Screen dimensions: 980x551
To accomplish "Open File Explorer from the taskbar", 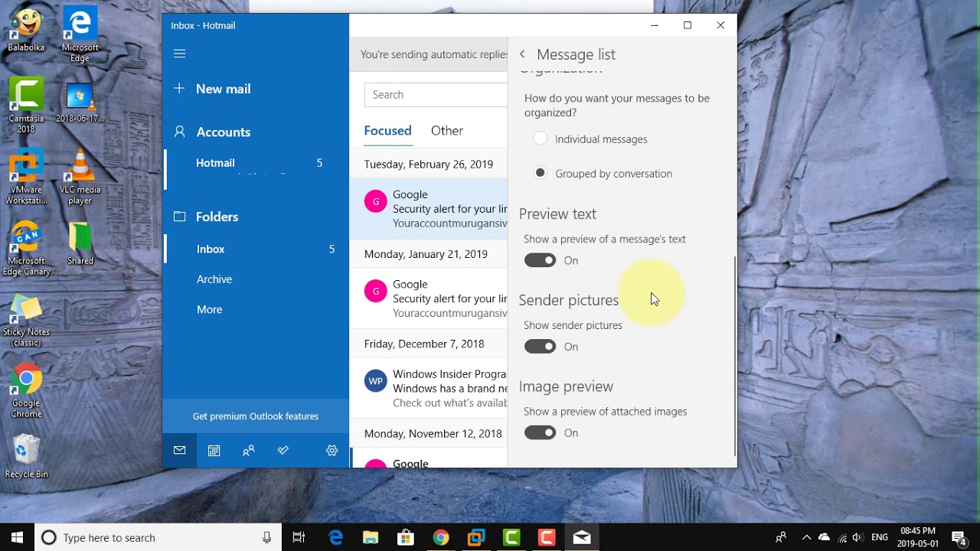I will tap(371, 537).
